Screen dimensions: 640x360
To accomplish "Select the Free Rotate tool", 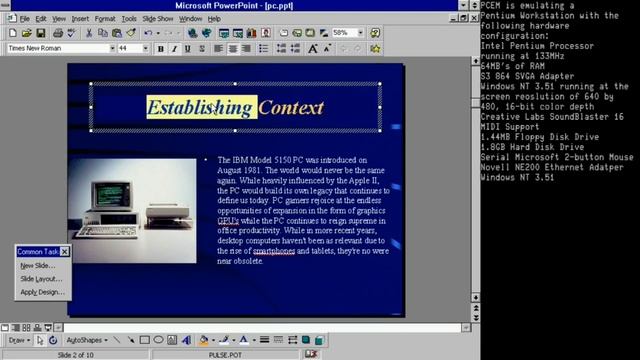I will tap(53, 340).
